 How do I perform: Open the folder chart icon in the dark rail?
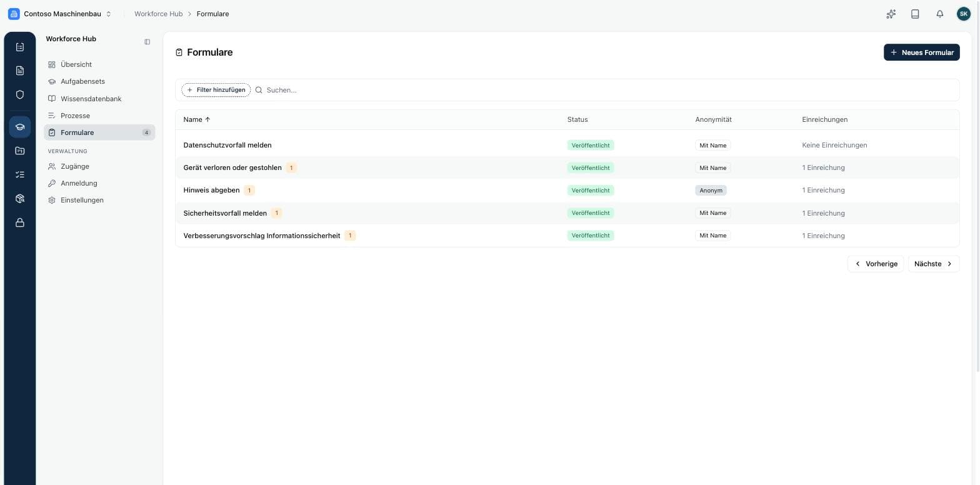[x=19, y=151]
